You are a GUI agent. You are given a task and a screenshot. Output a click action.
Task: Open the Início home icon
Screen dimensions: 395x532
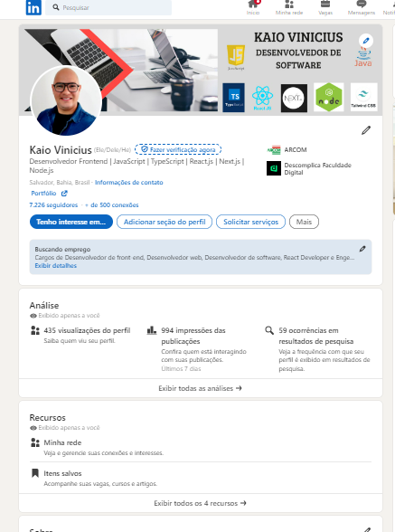(253, 5)
